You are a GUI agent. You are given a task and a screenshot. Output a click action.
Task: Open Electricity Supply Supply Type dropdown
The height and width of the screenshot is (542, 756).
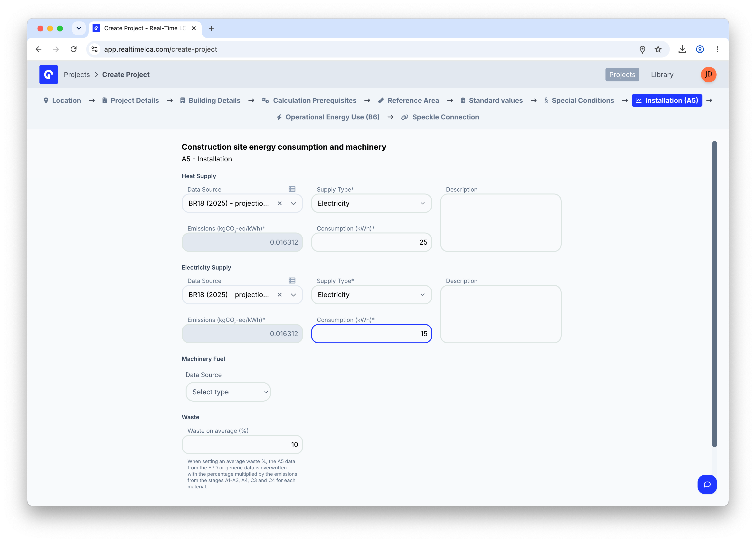pos(371,294)
